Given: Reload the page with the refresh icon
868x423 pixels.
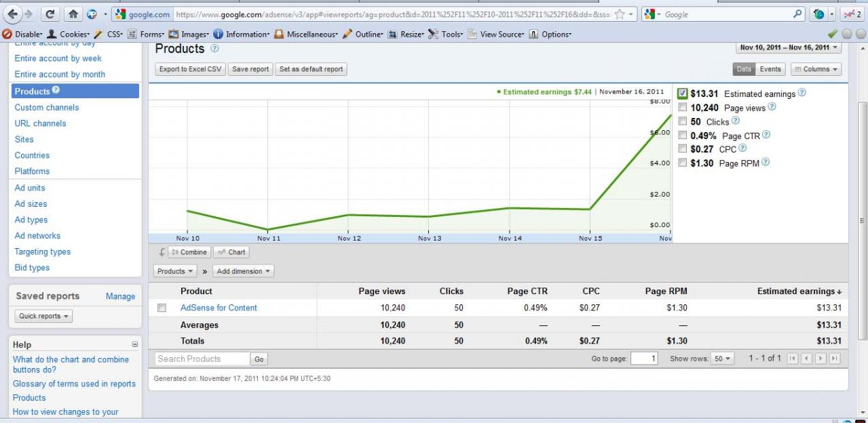Looking at the screenshot, I should tap(50, 14).
